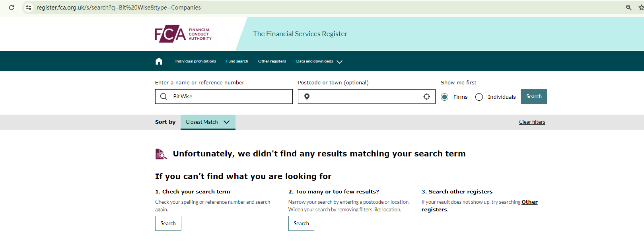Image resolution: width=644 pixels, height=244 pixels.
Task: Go to home via house icon
Action: pos(159,61)
